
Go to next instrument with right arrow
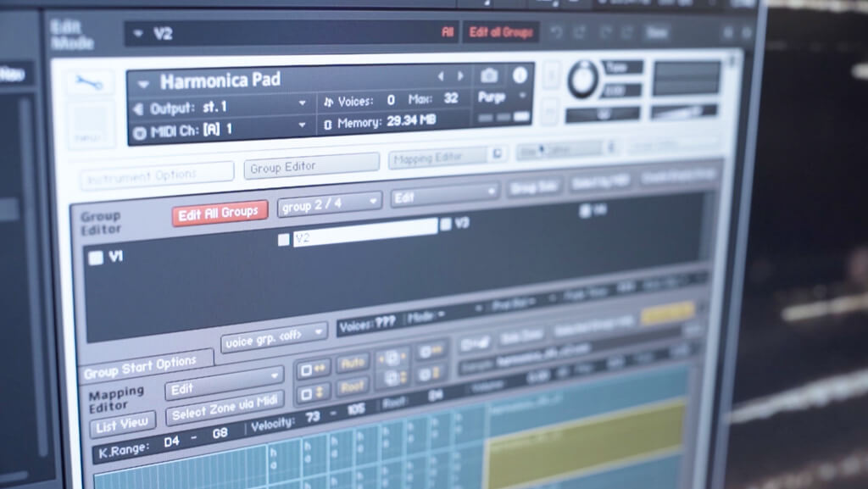460,75
